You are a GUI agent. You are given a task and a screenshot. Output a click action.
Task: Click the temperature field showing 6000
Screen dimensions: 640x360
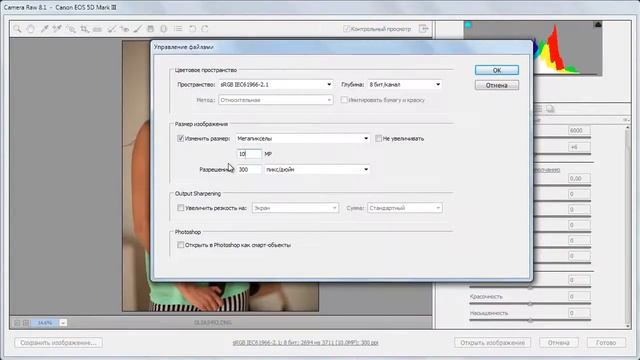579,131
